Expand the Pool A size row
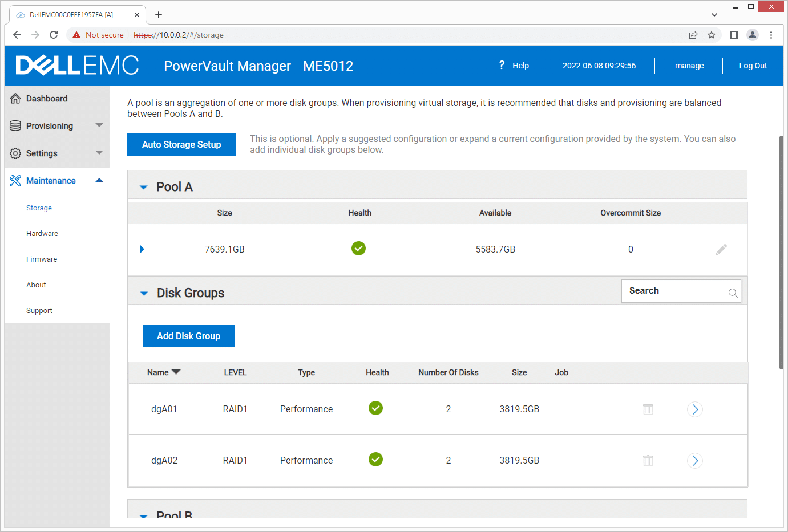The height and width of the screenshot is (532, 788). pyautogui.click(x=142, y=249)
